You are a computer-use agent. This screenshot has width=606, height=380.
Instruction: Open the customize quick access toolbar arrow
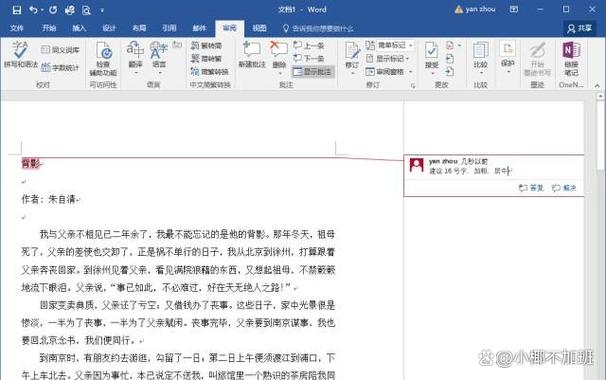102,10
